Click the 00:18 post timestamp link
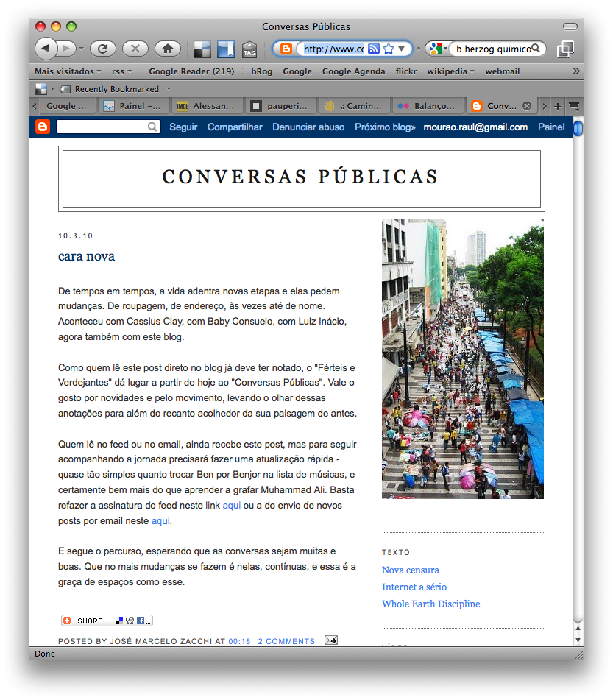This screenshot has width=613, height=700. pos(239,641)
